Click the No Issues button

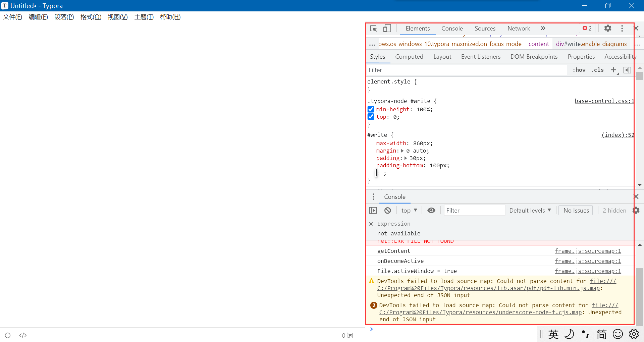pyautogui.click(x=576, y=211)
